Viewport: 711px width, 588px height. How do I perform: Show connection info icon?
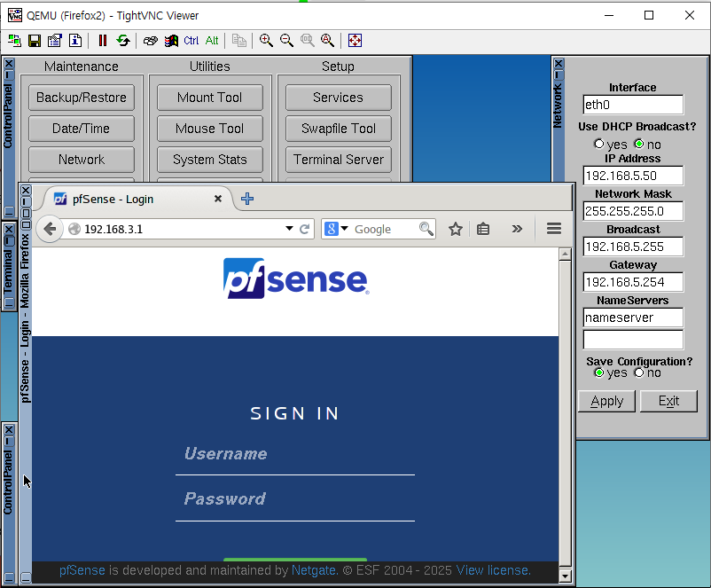pyautogui.click(x=75, y=41)
